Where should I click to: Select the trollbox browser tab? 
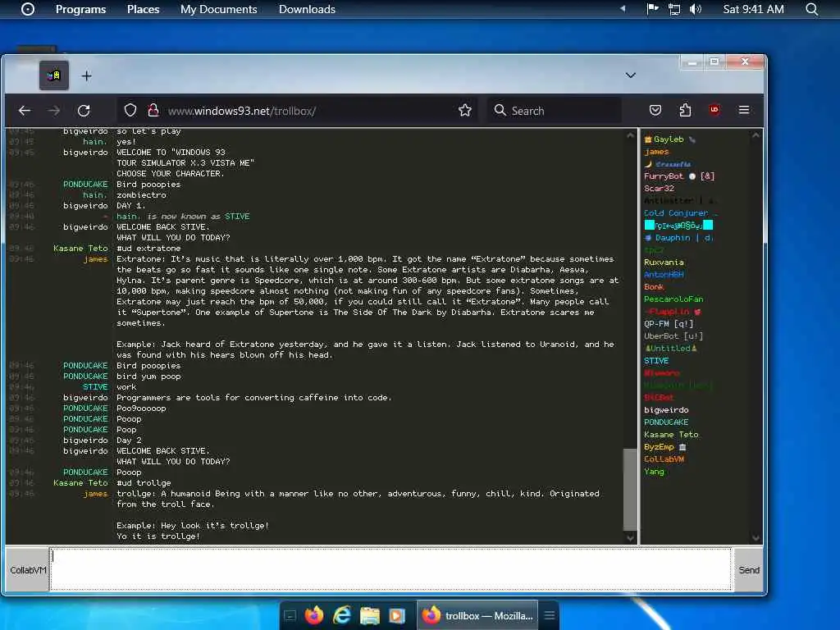pyautogui.click(x=53, y=75)
